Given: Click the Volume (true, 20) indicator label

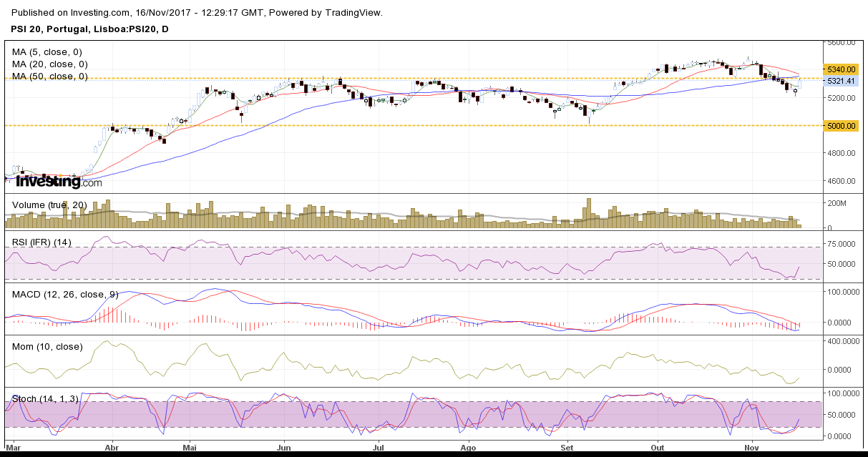Looking at the screenshot, I should (49, 205).
